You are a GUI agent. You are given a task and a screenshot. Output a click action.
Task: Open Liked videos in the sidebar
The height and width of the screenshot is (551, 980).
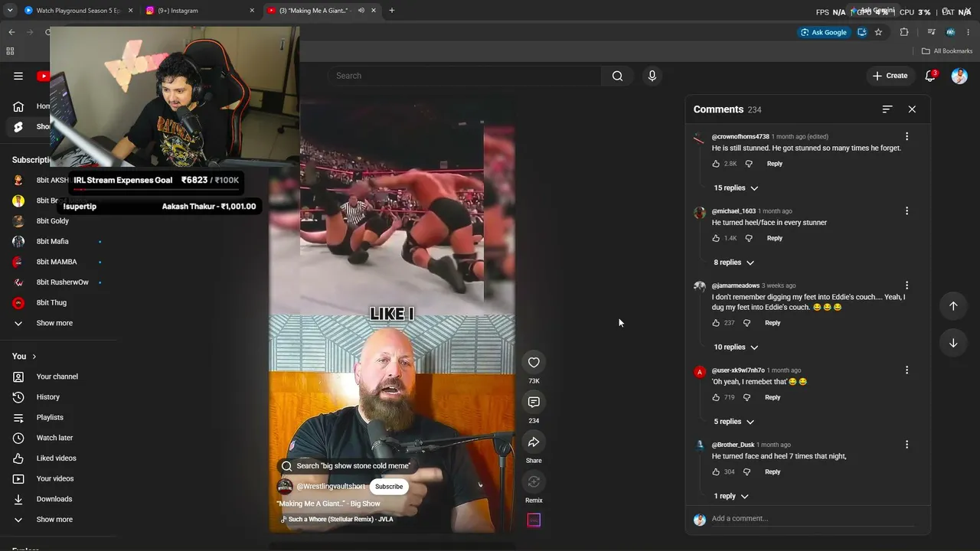[58, 458]
